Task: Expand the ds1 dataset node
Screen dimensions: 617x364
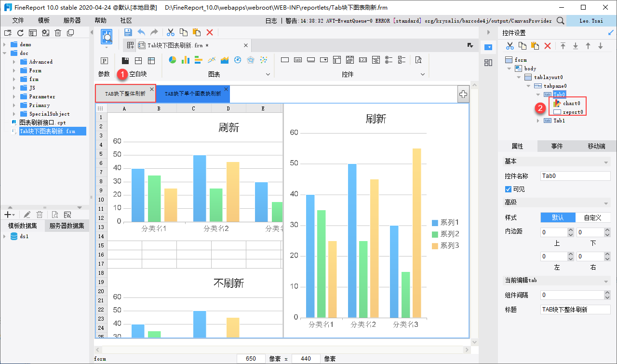Action: coord(5,236)
